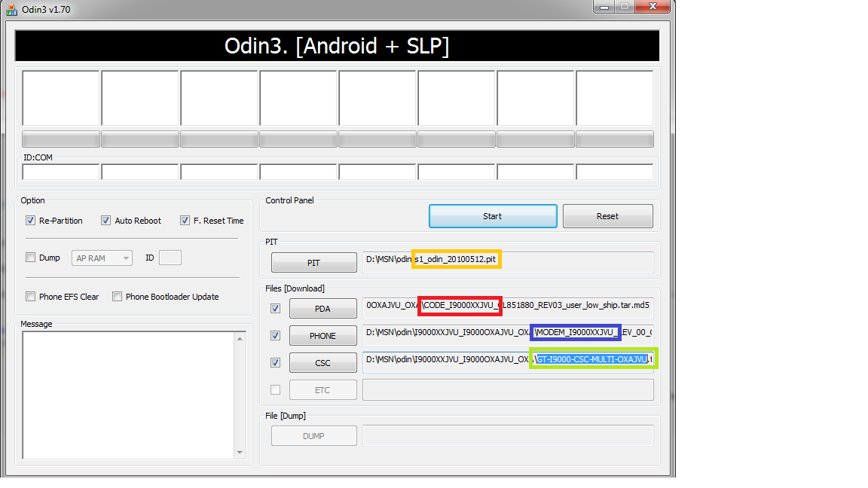Click the PDA file path field
The image size is (868, 488).
[x=508, y=308]
